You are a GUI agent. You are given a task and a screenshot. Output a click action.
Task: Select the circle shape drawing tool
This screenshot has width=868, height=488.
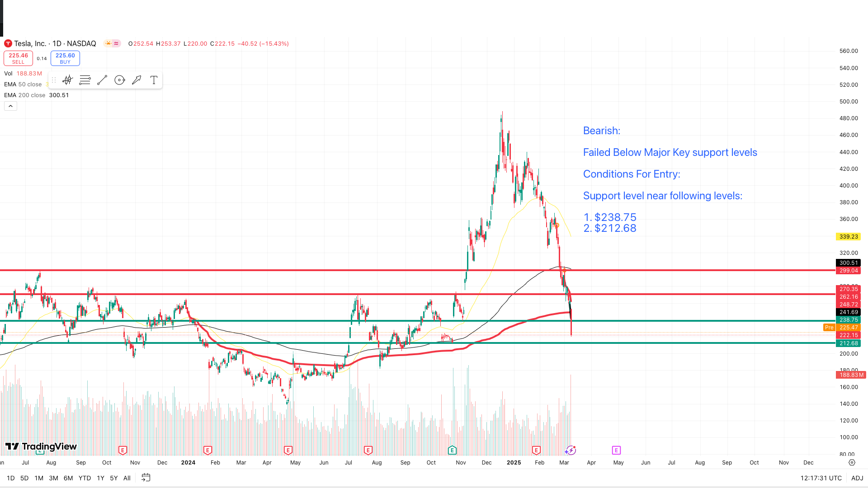click(119, 80)
